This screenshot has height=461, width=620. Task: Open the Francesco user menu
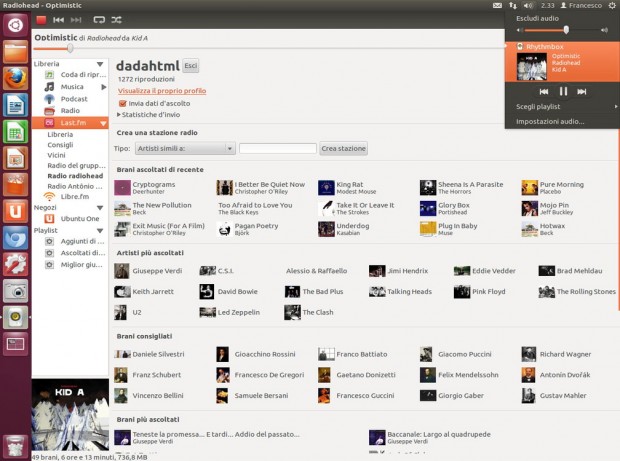click(x=581, y=6)
